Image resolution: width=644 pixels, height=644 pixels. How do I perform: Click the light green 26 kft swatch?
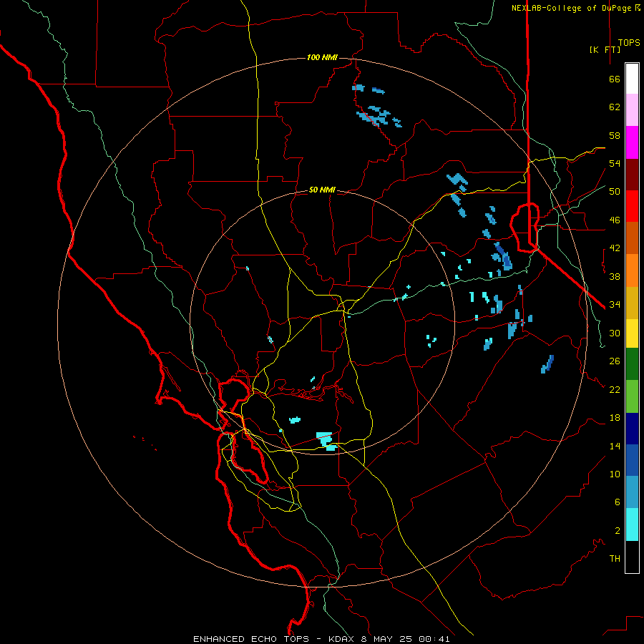[632, 396]
